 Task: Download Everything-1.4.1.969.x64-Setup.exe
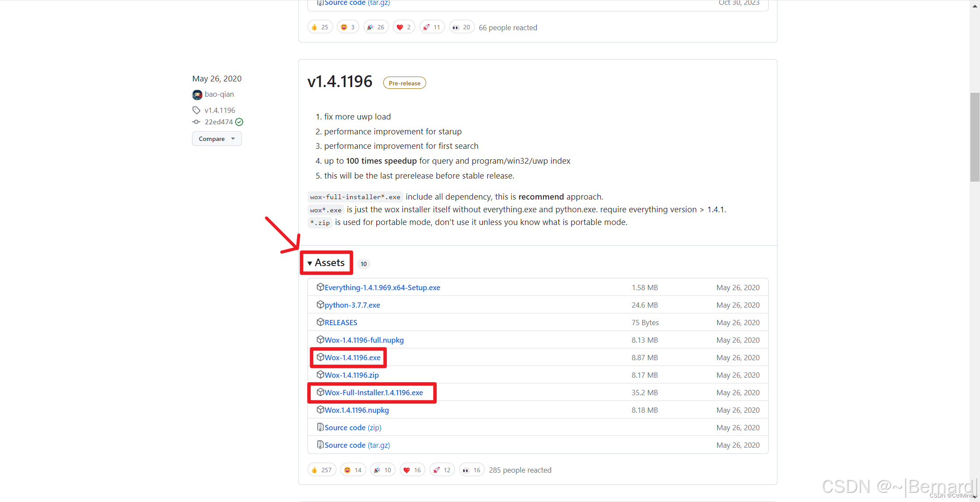point(382,288)
